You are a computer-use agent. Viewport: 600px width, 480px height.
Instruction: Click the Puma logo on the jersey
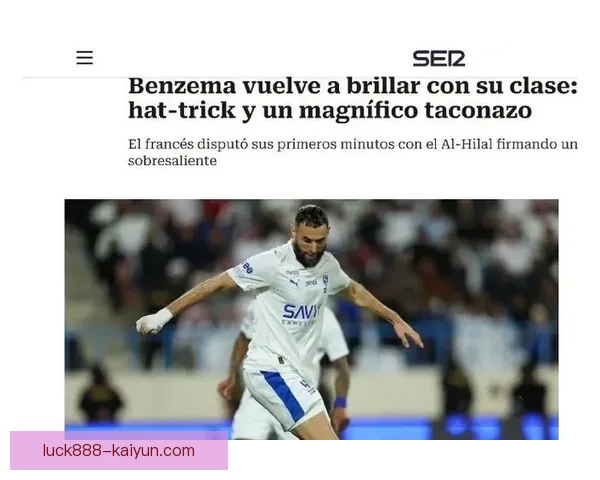coord(294,283)
